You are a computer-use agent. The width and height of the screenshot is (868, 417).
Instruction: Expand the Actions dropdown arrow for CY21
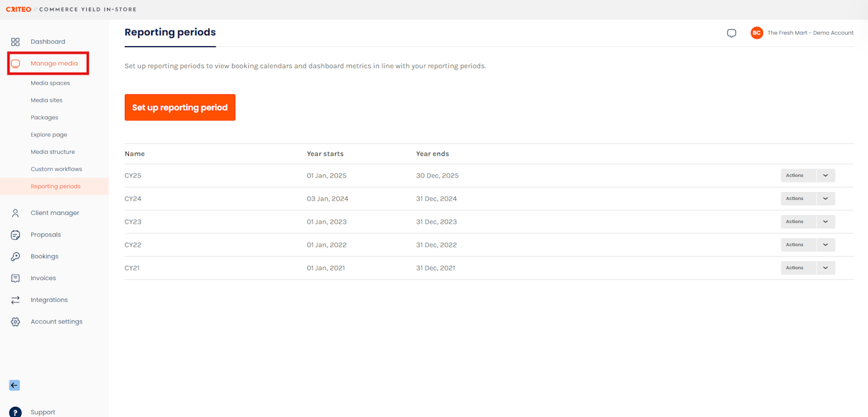(825, 268)
